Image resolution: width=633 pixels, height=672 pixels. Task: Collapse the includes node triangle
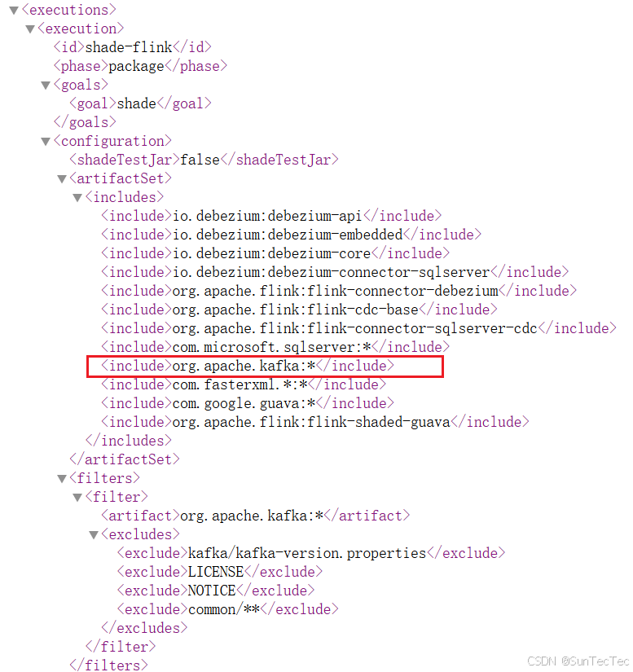pos(77,198)
